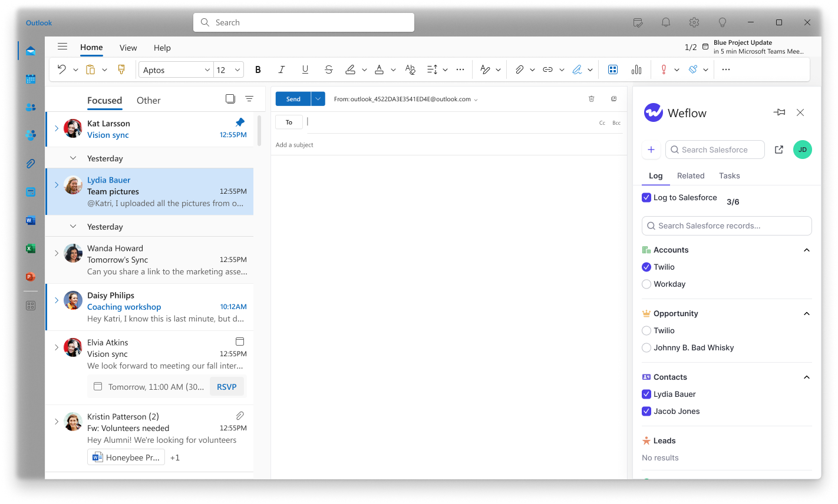Collapse the Accounts section

tap(807, 250)
